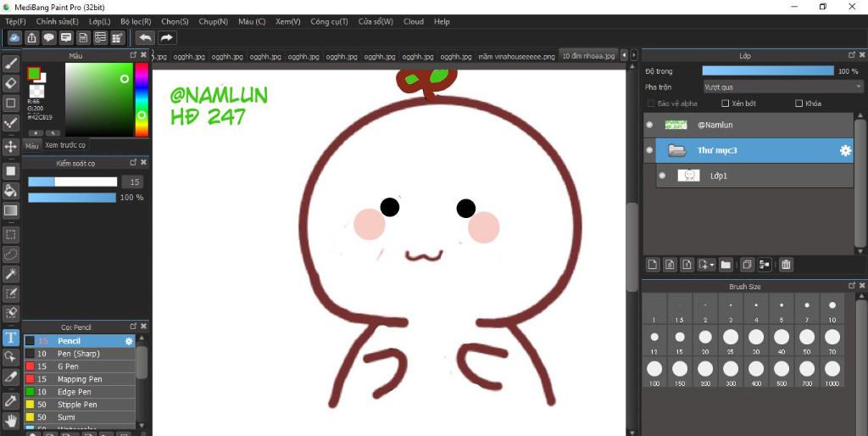This screenshot has width=868, height=436.
Task: Select the Bucket fill tool
Action: 10,191
